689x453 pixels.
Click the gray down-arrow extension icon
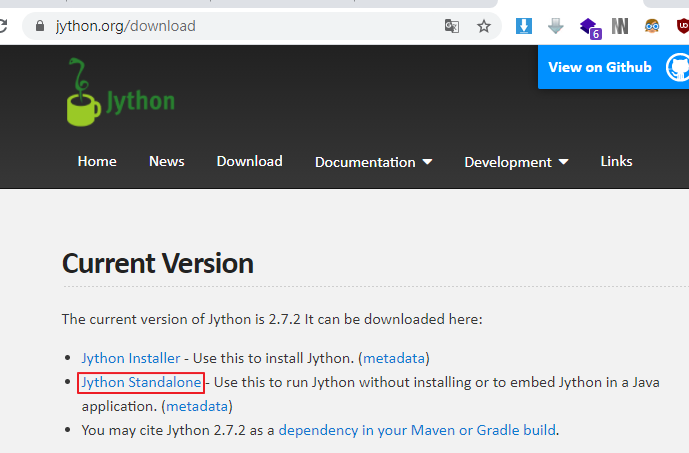click(x=556, y=26)
